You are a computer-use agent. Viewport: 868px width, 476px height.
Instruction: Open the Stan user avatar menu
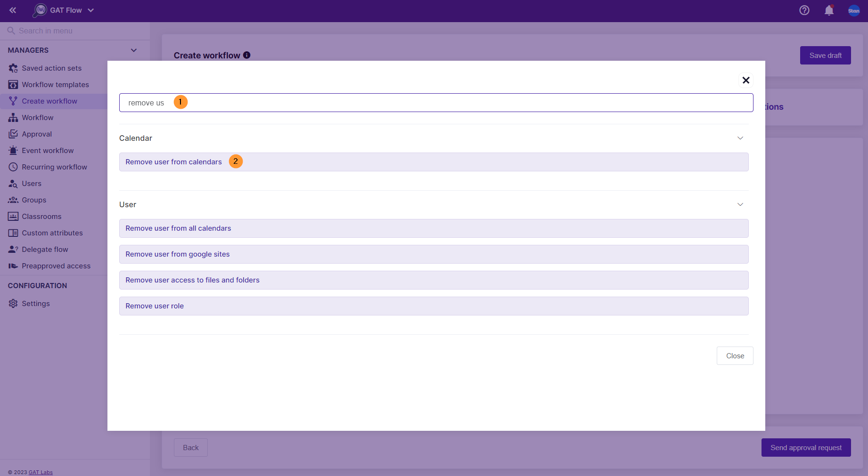pos(854,10)
